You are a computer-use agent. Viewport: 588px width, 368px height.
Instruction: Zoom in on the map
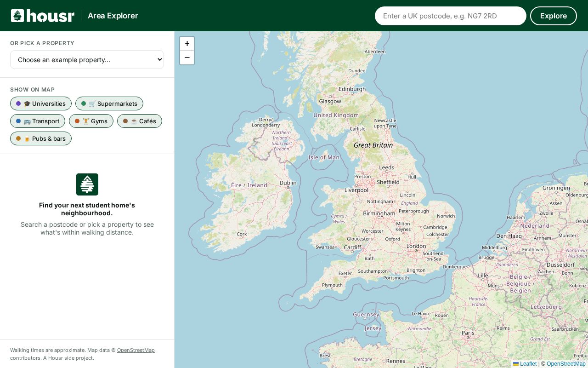coord(187,44)
